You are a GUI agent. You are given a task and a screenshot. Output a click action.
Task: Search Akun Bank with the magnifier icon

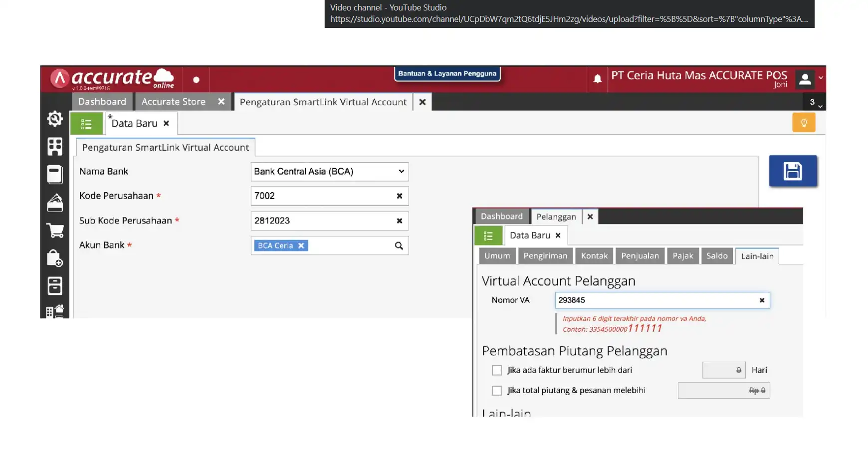coord(399,245)
